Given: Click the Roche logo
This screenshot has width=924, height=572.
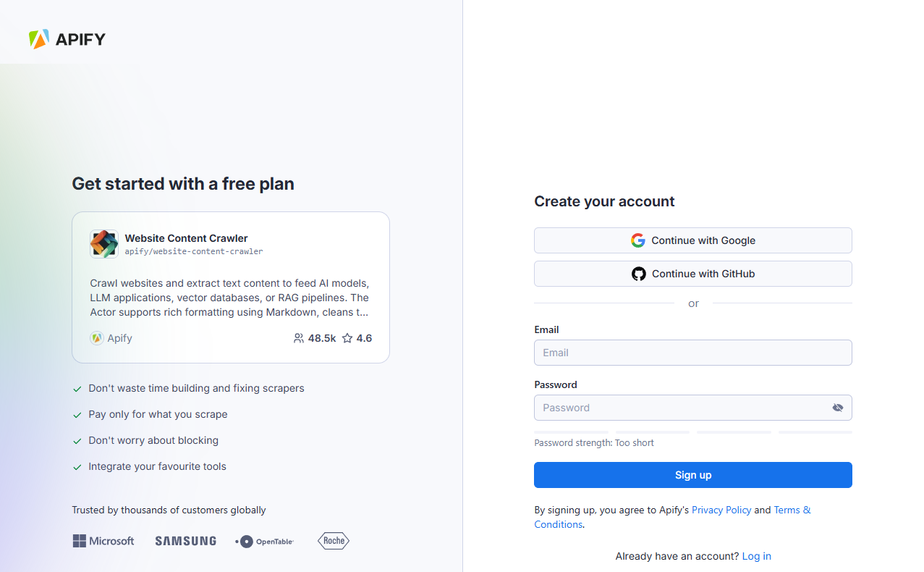Looking at the screenshot, I should click(333, 541).
